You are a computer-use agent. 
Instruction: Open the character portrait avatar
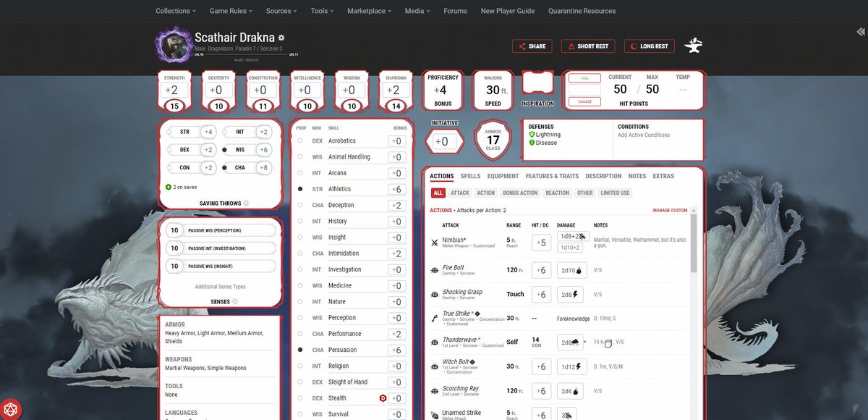[174, 46]
